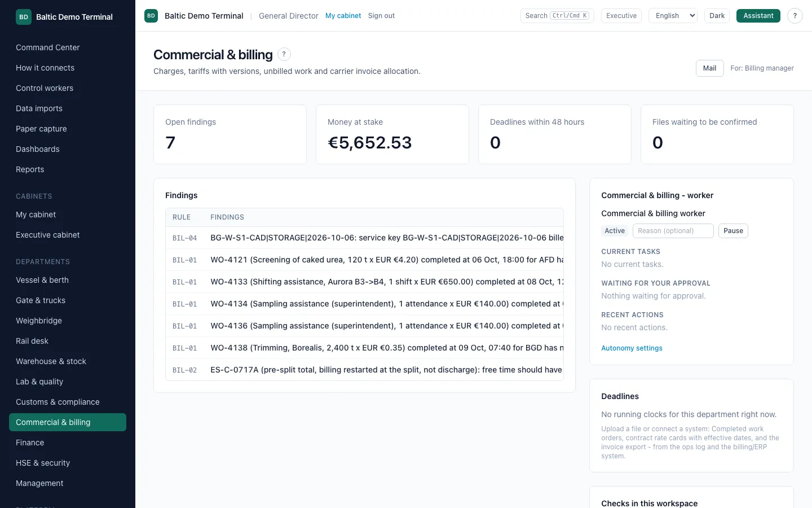The height and width of the screenshot is (508, 812).
Task: Open the BIL-04 storage finding row
Action: (x=364, y=238)
